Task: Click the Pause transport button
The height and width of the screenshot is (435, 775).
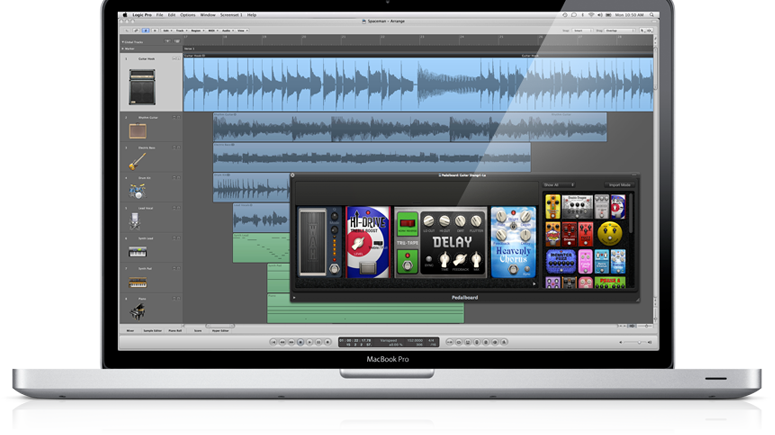Action: pos(318,342)
